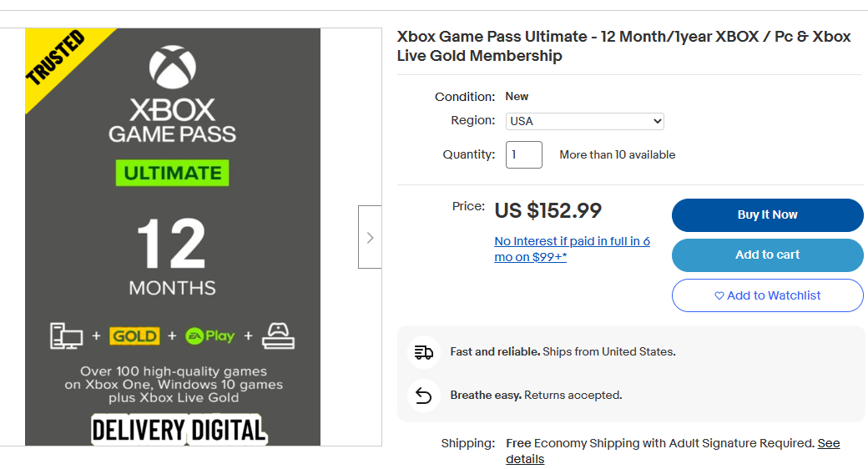Viewport: 868px width, 469px height.
Task: Click the green ULTIMATE badge
Action: 173,174
